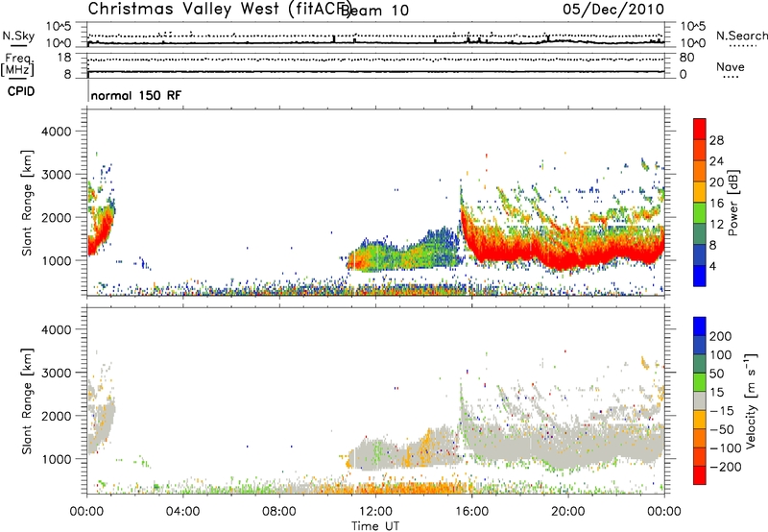Click the "N.Search" legend label

pos(741,36)
